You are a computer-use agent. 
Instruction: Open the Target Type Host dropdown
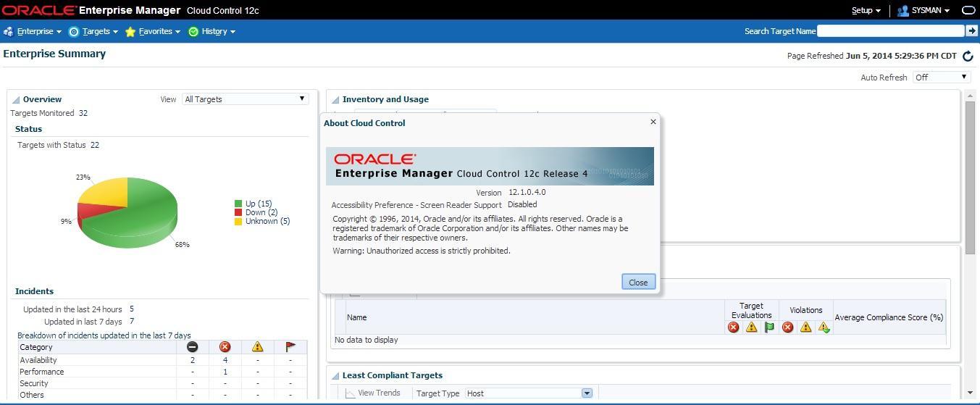pyautogui.click(x=529, y=393)
